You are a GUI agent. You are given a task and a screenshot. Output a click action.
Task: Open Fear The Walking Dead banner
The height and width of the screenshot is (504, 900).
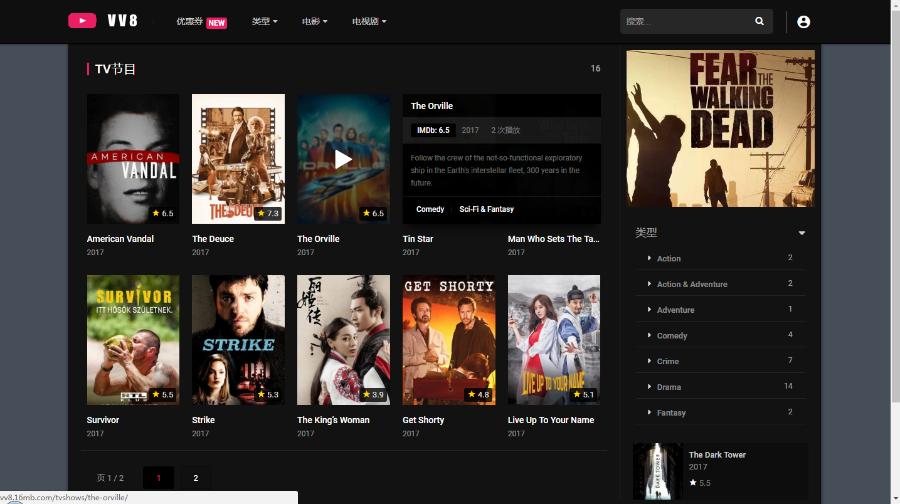(720, 128)
